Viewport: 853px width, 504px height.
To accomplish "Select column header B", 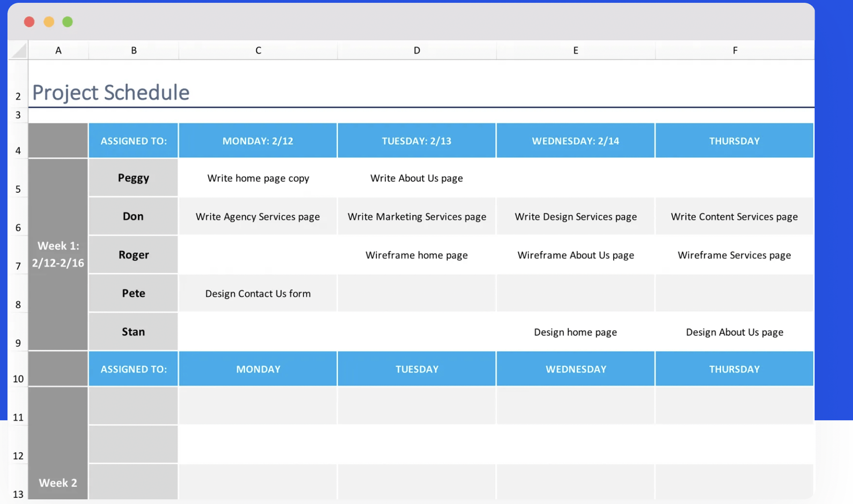I will pos(133,50).
